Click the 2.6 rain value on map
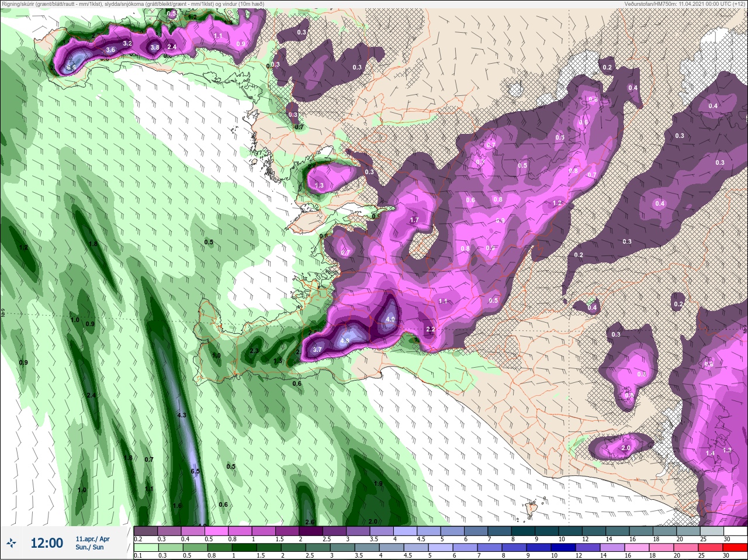This screenshot has height=560, width=748. coord(310,522)
